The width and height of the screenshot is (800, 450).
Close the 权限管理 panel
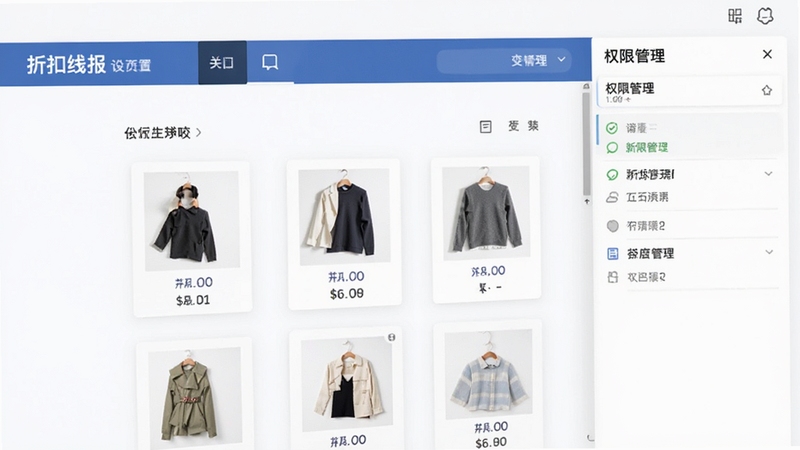[767, 54]
